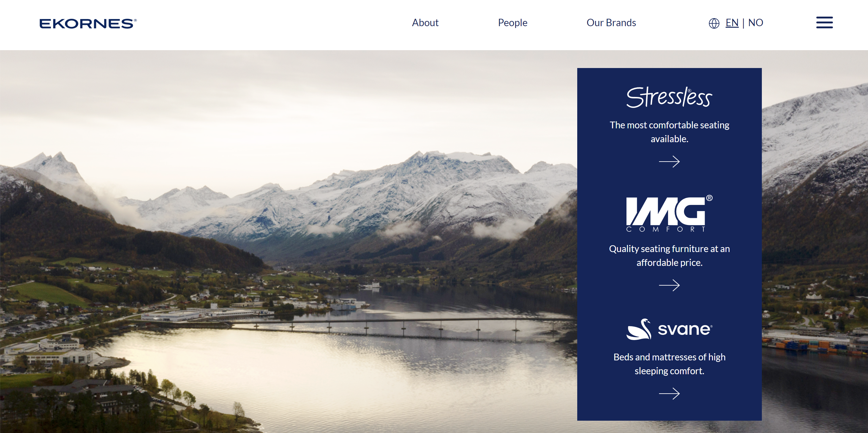
Task: Switch language to NO
Action: 755,22
